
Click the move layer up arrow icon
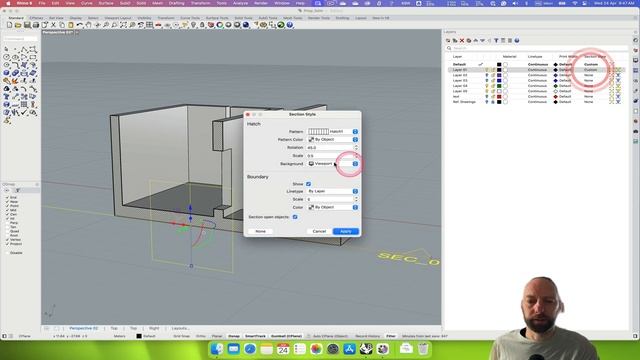(476, 40)
